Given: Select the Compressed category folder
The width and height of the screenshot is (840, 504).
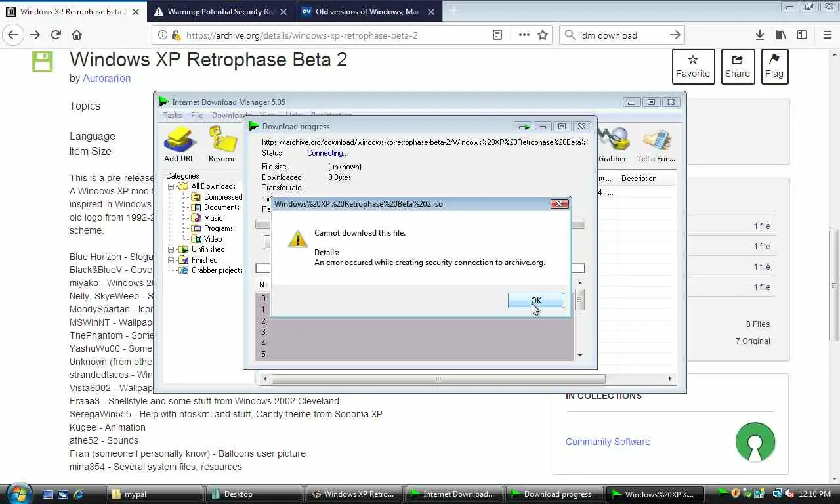Looking at the screenshot, I should (x=217, y=197).
